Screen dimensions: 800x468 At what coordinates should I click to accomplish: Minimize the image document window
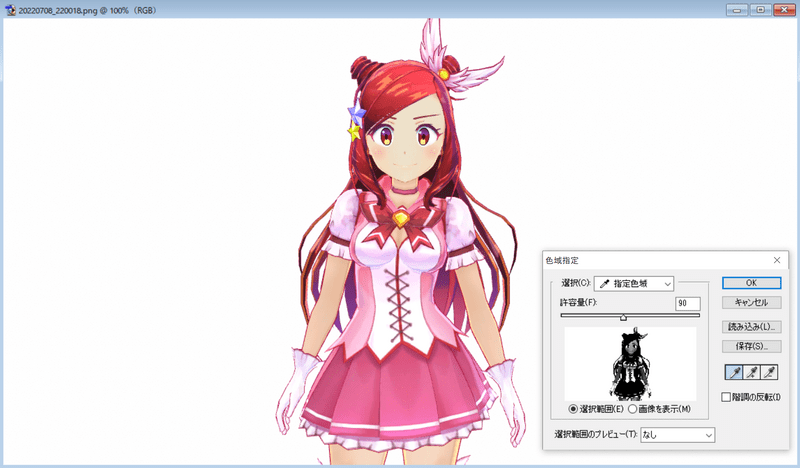click(741, 9)
